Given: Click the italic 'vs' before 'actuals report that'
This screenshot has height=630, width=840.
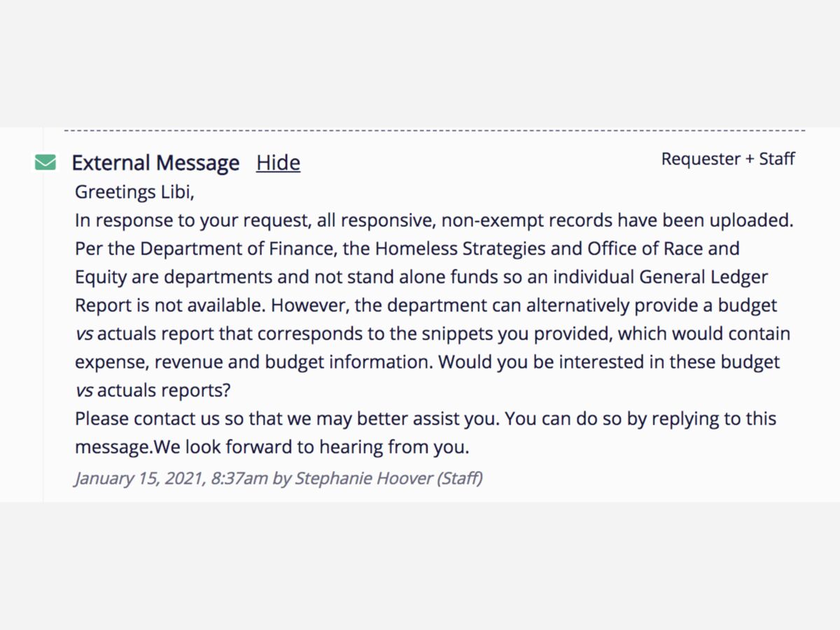Looking at the screenshot, I should [84, 334].
